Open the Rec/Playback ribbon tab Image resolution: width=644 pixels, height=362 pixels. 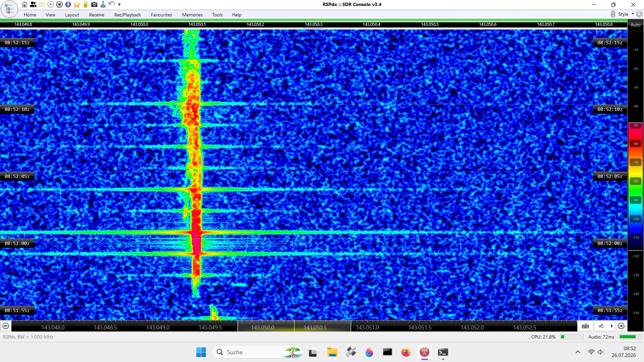click(x=127, y=15)
